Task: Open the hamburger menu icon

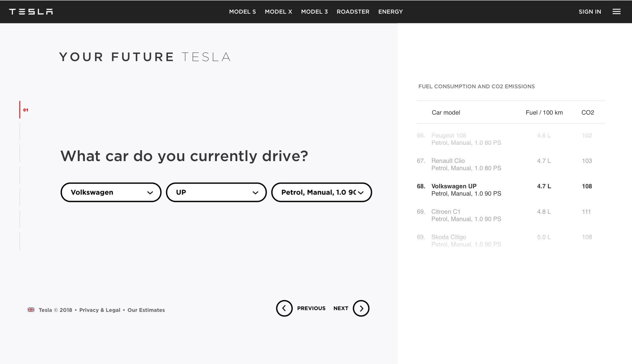Action: click(616, 12)
